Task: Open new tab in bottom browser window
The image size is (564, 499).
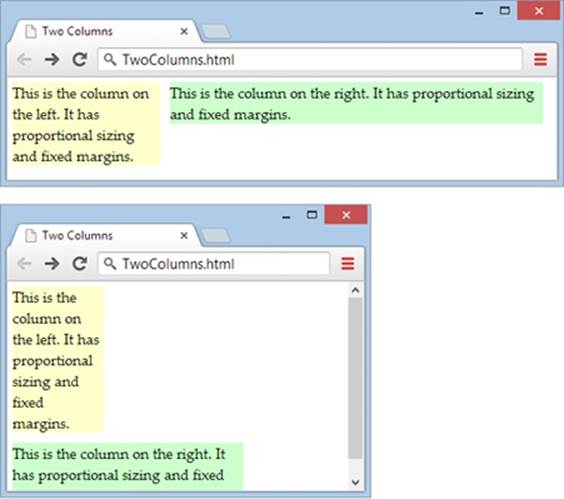Action: pyautogui.click(x=215, y=235)
